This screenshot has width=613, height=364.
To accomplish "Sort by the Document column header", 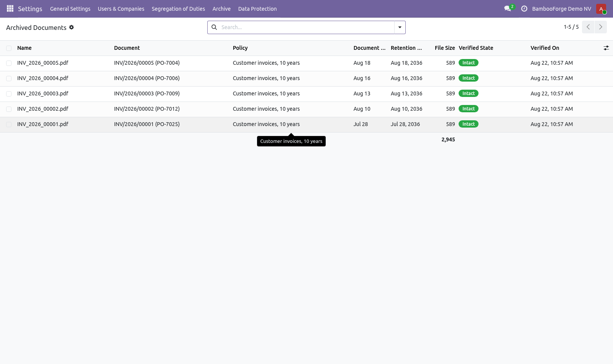I will coord(127,48).
